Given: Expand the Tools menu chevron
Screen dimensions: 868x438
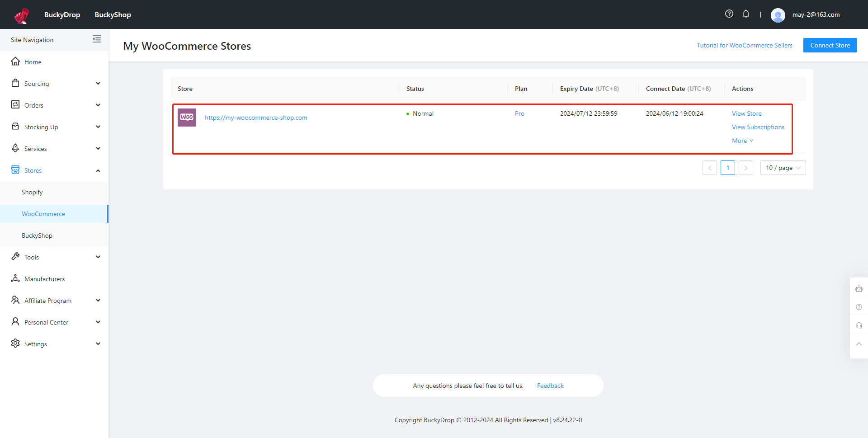Looking at the screenshot, I should (98, 257).
